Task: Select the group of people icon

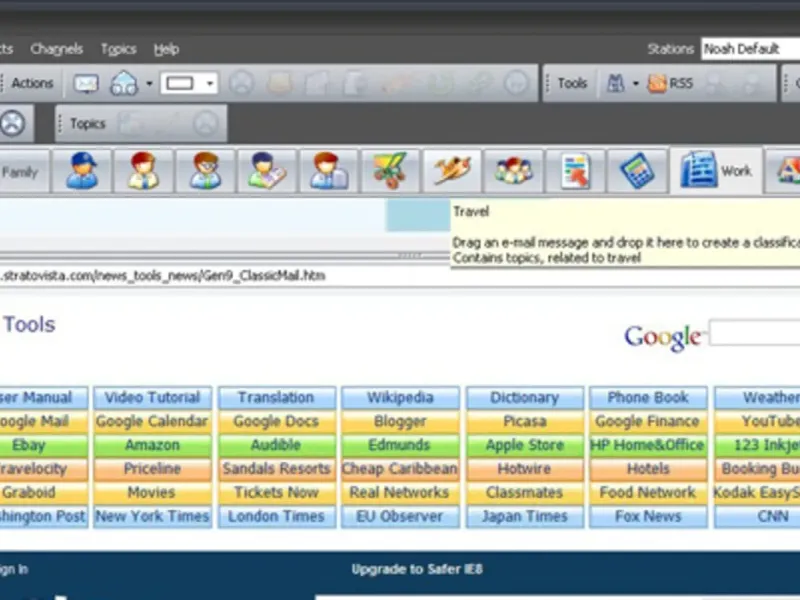Action: [513, 171]
